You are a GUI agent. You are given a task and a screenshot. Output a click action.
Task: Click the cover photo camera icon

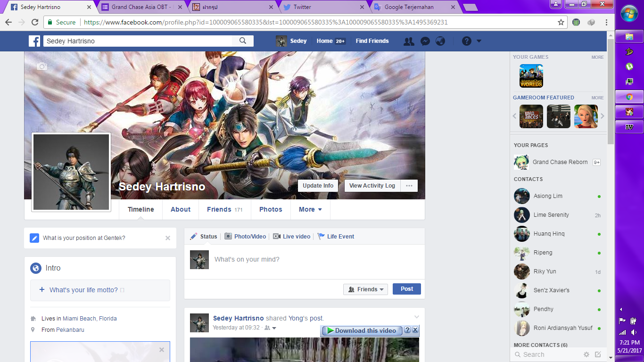coord(42,66)
